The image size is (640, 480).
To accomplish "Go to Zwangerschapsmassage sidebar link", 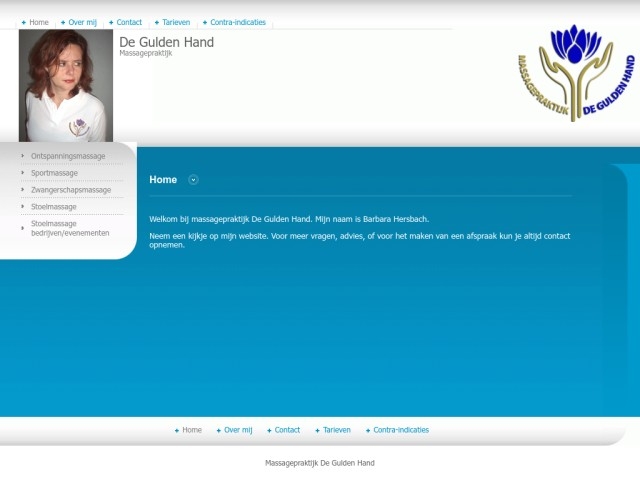I will click(71, 190).
